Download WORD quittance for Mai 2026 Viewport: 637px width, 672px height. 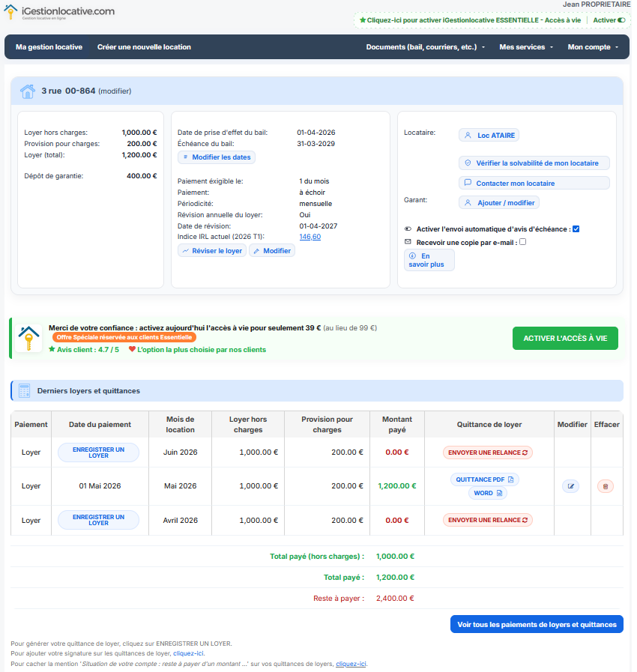[x=488, y=493]
